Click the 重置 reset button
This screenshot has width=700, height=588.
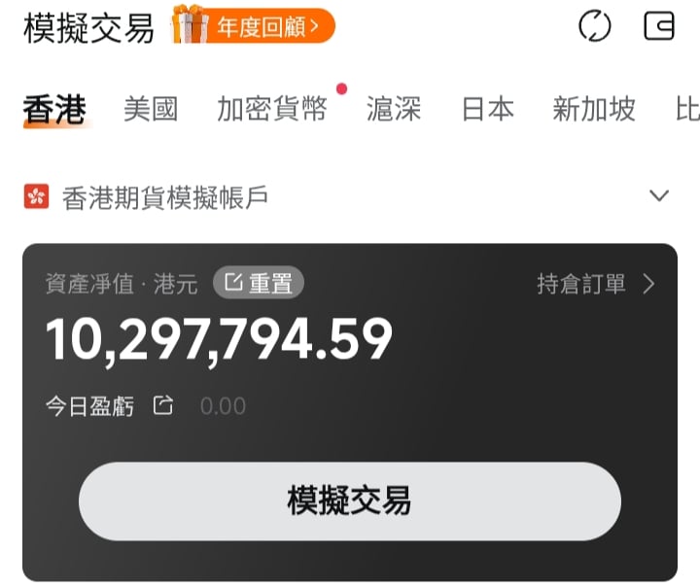[x=259, y=283]
